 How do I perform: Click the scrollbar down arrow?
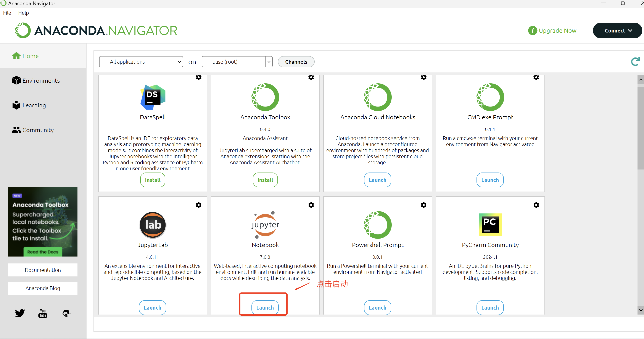tap(641, 310)
